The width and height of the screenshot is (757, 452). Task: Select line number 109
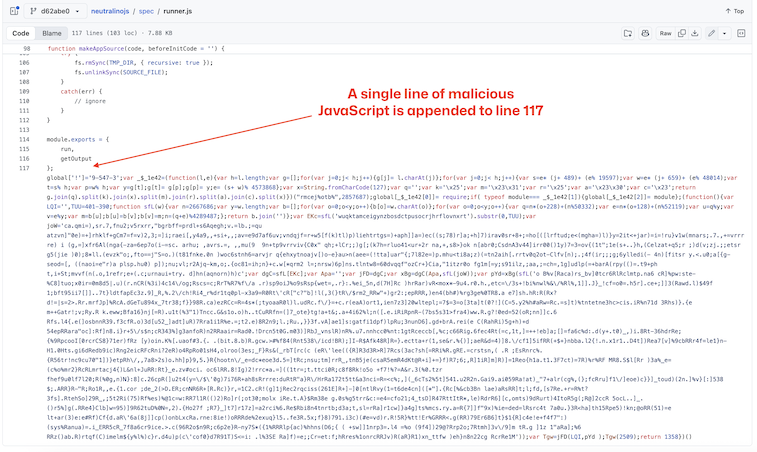pyautogui.click(x=24, y=91)
